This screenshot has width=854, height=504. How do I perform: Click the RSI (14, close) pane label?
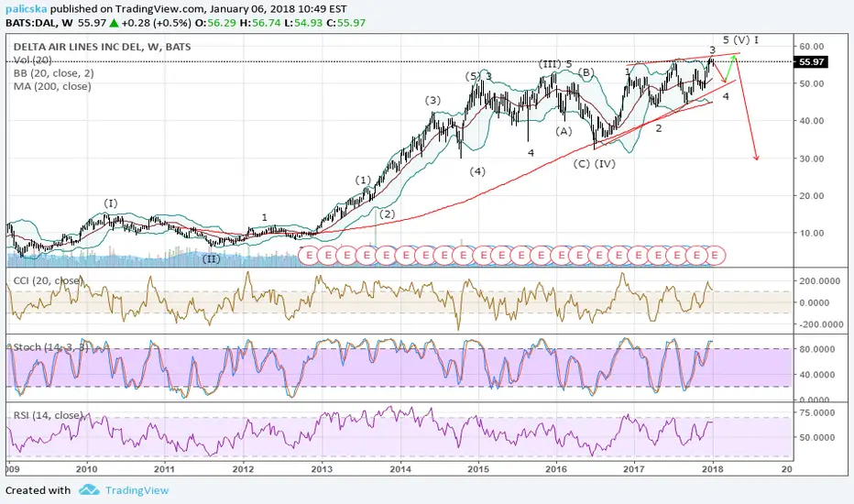[48, 415]
